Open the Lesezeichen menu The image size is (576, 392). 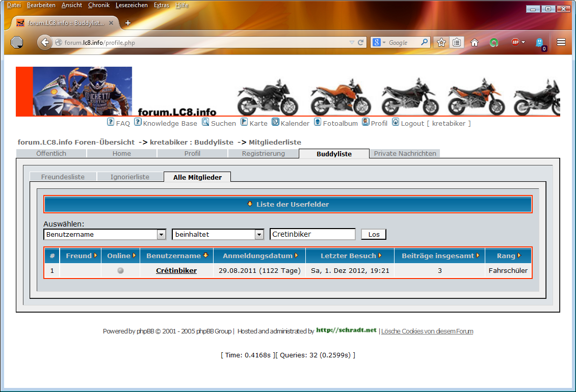point(132,5)
